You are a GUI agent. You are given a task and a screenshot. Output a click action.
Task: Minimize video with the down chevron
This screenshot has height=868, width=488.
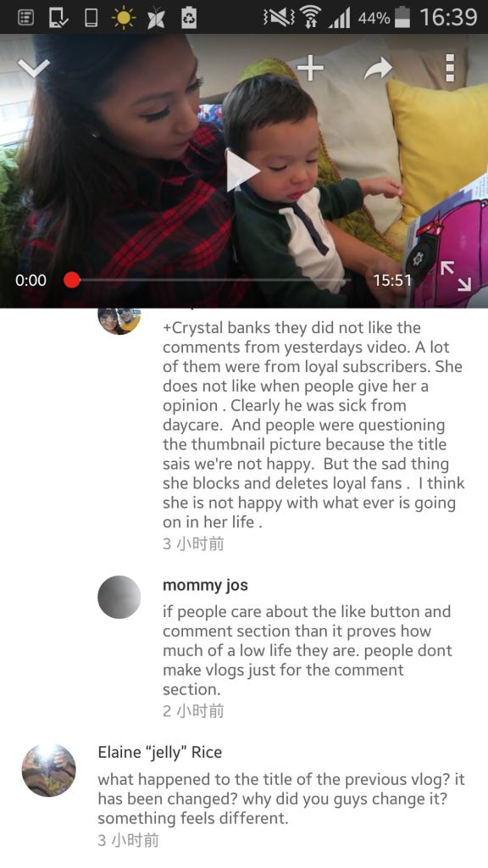[34, 68]
